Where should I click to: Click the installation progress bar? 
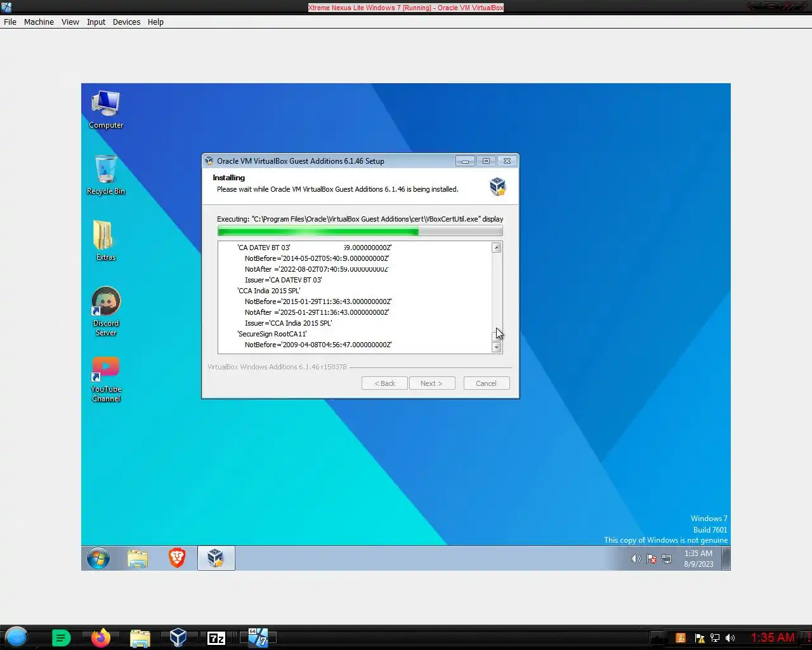(360, 231)
